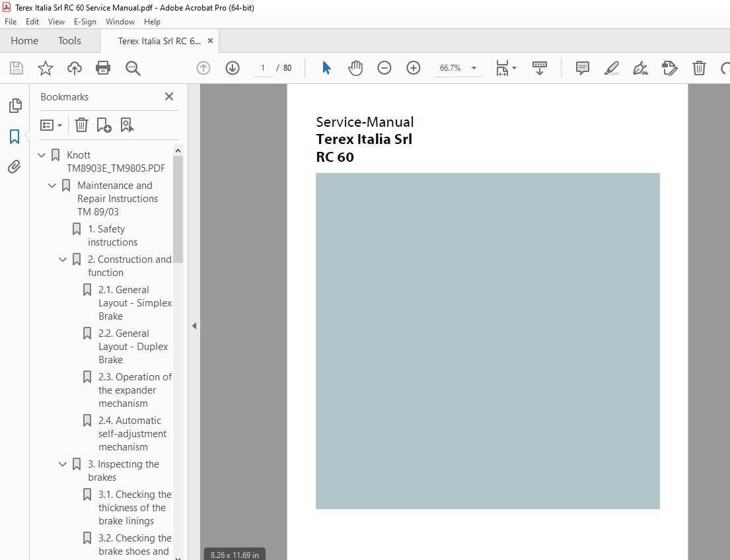
Task: Open 2.2. General Layout Duplex Brake bookmark
Action: pos(133,346)
